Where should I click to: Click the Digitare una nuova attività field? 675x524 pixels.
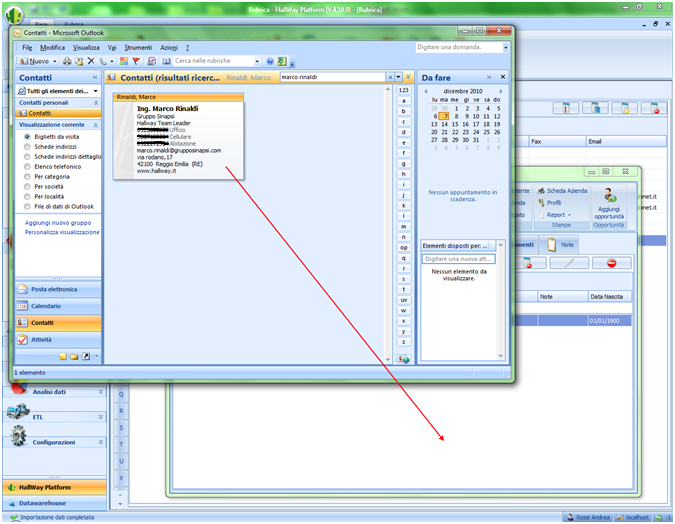458,259
